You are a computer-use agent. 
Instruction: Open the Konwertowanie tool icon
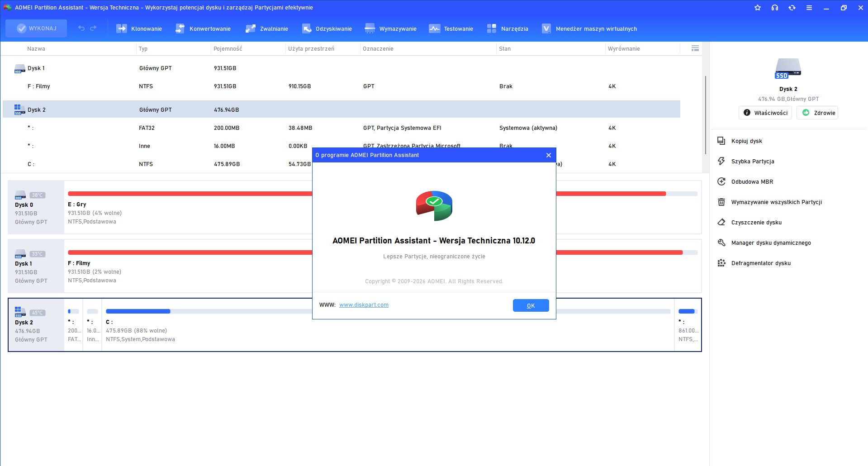click(x=180, y=29)
